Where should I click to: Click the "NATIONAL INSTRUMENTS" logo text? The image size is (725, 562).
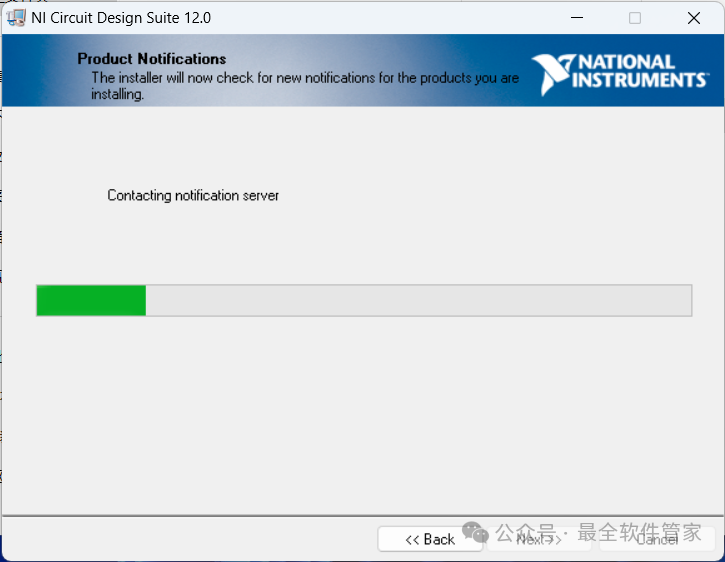point(638,71)
